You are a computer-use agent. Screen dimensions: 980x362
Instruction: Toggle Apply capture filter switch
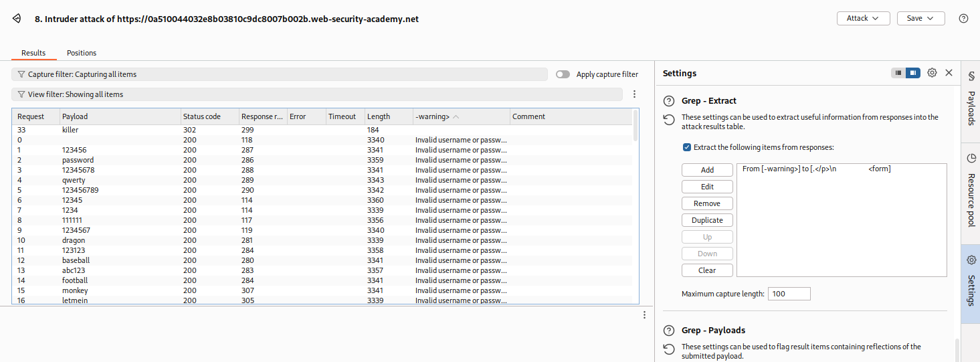pyautogui.click(x=563, y=74)
